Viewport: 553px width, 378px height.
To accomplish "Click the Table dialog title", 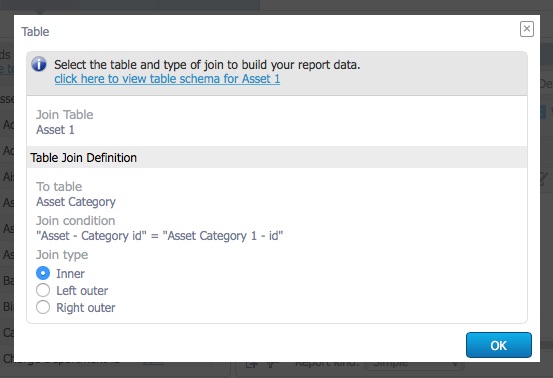I will [35, 31].
